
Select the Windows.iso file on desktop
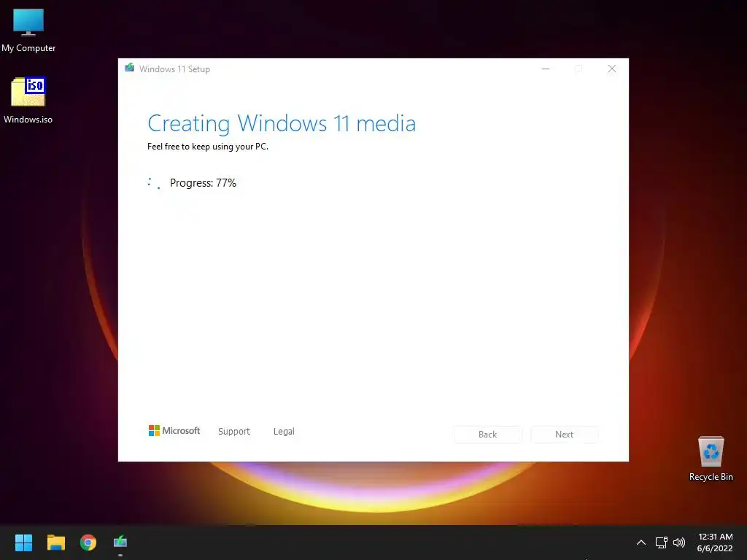(x=28, y=101)
